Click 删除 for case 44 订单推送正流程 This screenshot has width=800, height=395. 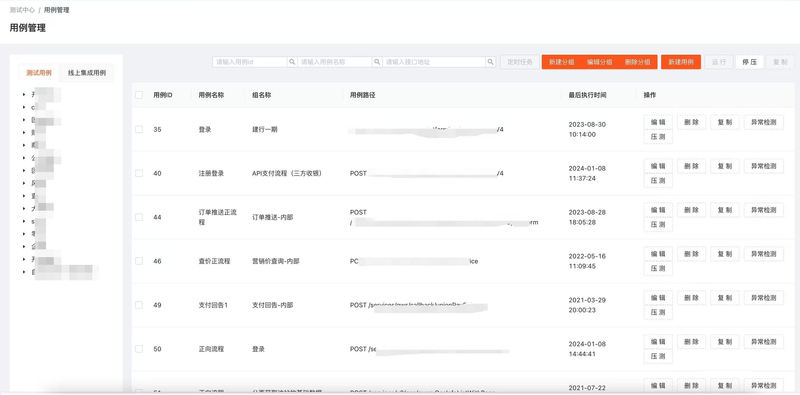691,210
